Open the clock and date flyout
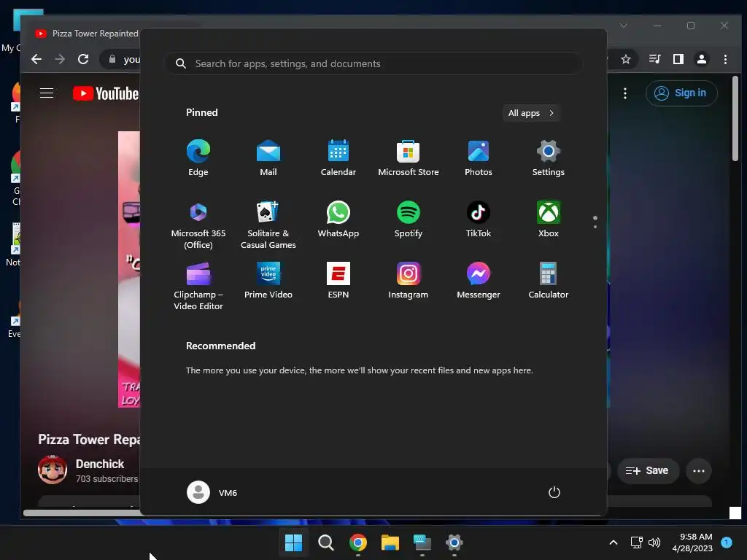The image size is (747, 560). point(692,542)
